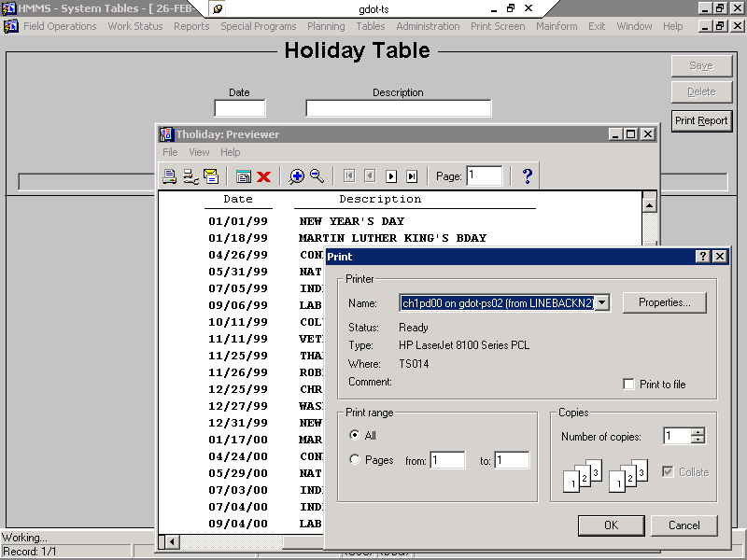Click OK in the Print dialog
Screen dimensions: 747x560
coord(612,525)
